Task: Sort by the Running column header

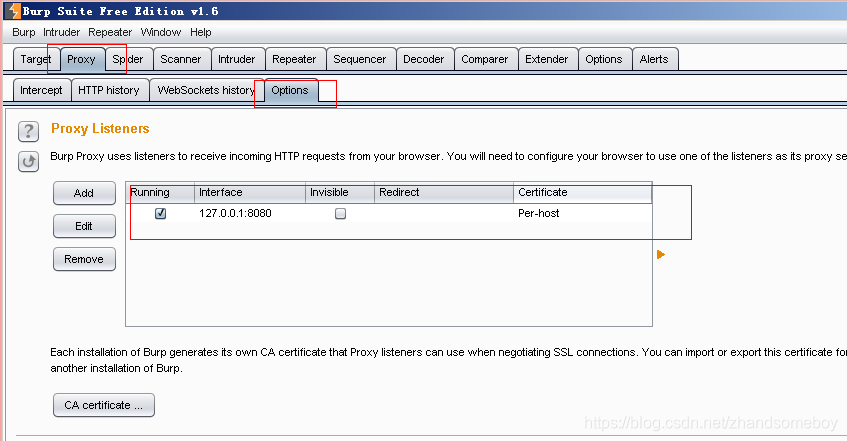Action: tap(160, 192)
